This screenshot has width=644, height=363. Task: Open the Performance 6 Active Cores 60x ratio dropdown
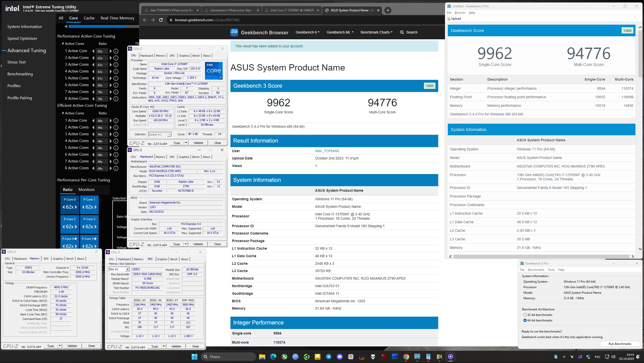[102, 85]
